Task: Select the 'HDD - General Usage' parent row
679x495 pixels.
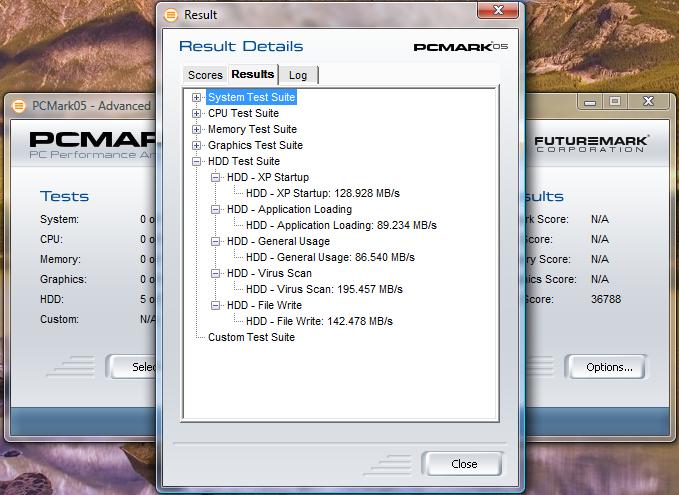Action: coord(278,242)
